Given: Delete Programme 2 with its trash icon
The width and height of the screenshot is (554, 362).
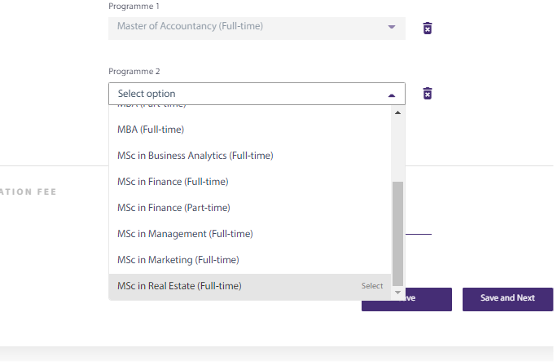Looking at the screenshot, I should coord(427,94).
